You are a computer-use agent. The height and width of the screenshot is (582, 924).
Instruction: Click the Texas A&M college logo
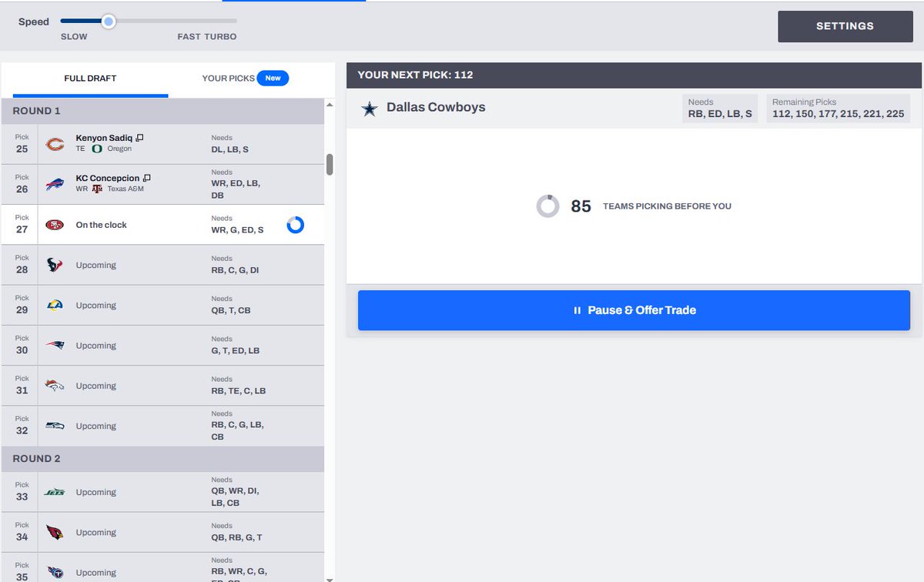98,189
